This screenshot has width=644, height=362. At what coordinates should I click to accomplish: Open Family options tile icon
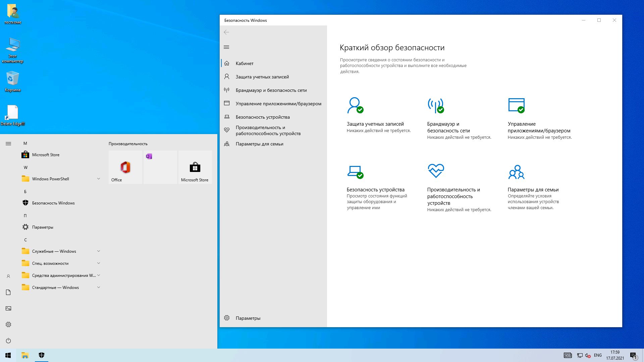[x=516, y=172]
